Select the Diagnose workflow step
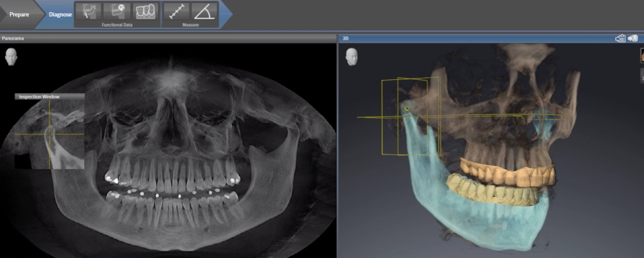The height and width of the screenshot is (258, 644). point(60,14)
